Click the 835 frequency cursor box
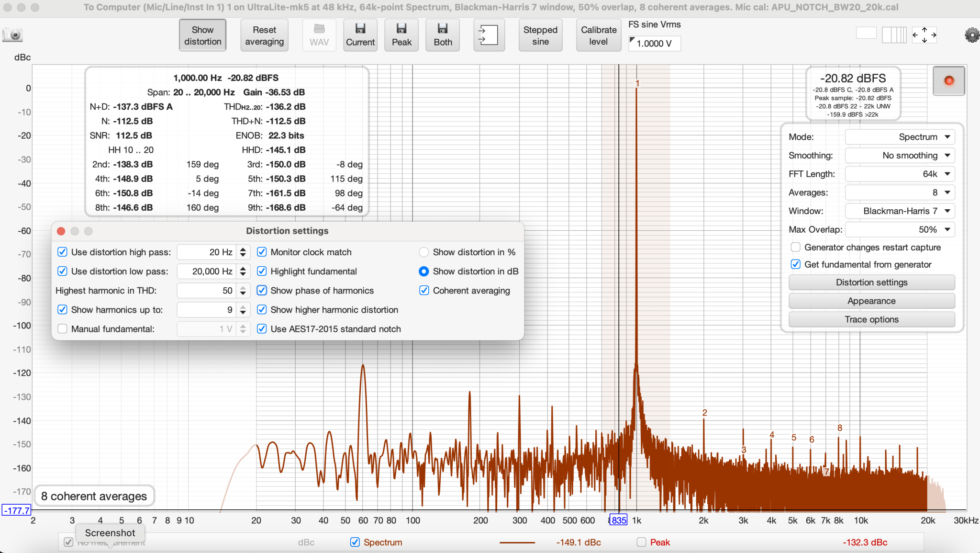 tap(618, 520)
